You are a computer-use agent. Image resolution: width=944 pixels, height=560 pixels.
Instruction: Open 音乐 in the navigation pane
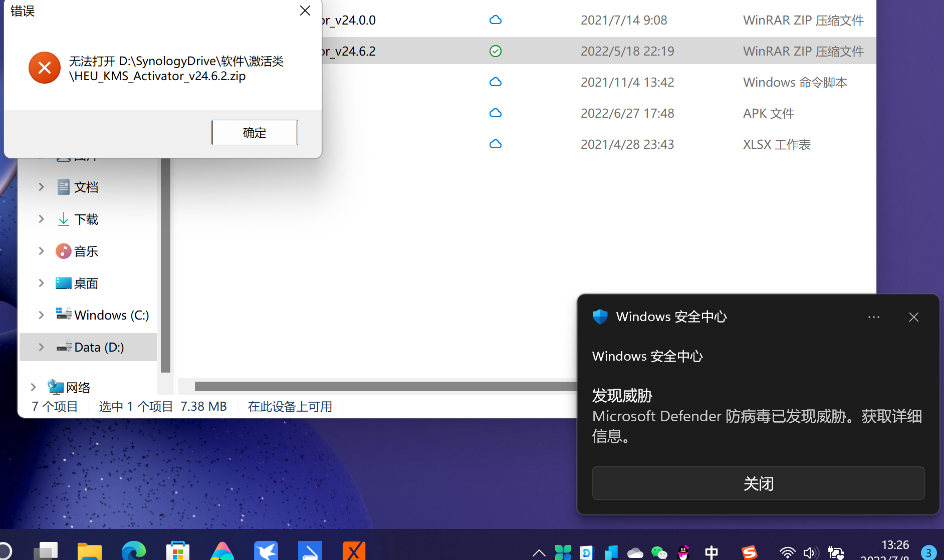click(x=77, y=251)
